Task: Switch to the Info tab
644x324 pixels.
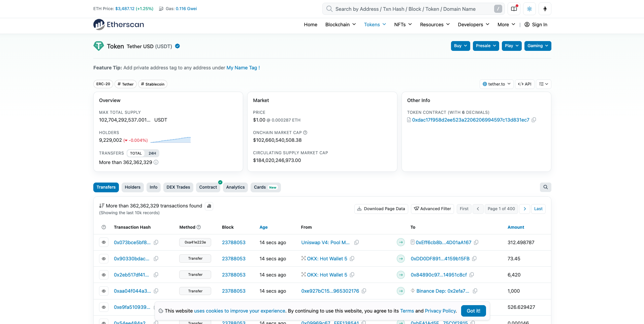Action: [x=154, y=187]
